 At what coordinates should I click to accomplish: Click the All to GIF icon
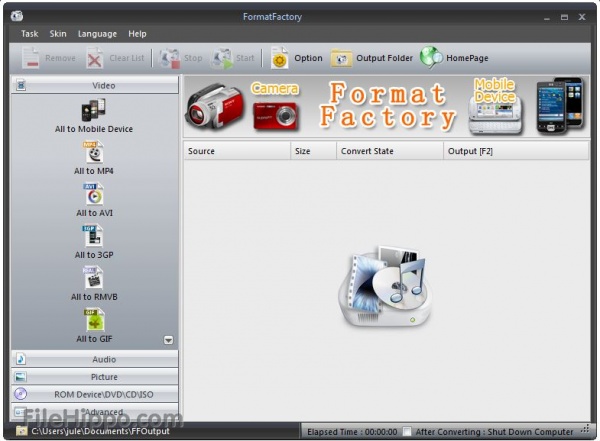94,320
